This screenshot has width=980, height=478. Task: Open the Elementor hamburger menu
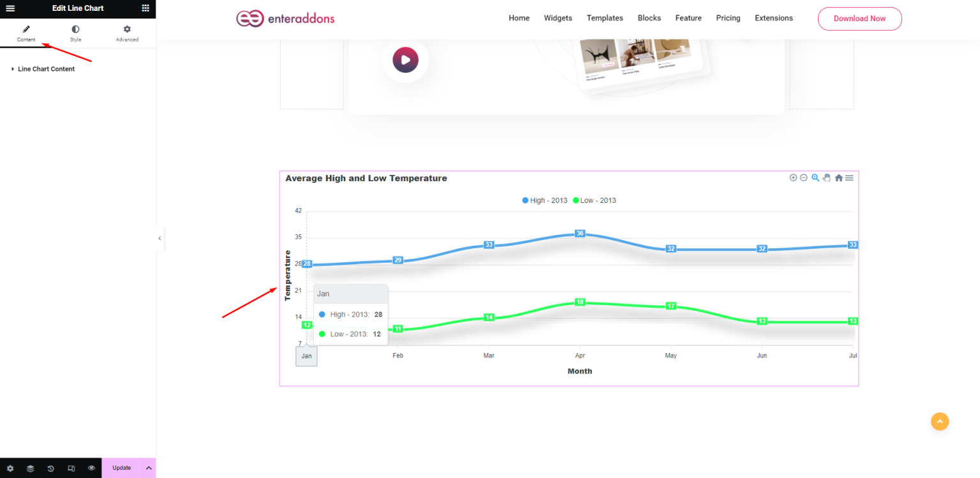click(10, 9)
